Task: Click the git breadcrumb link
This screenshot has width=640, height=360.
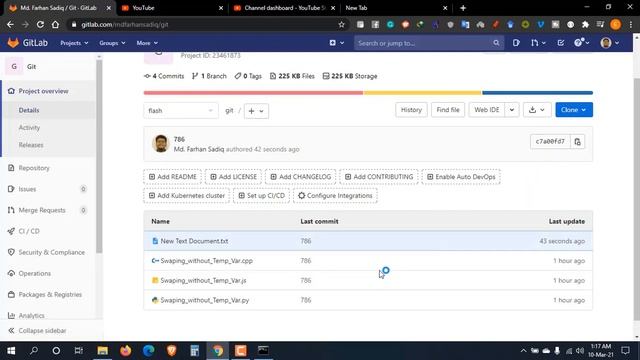Action: (x=229, y=111)
